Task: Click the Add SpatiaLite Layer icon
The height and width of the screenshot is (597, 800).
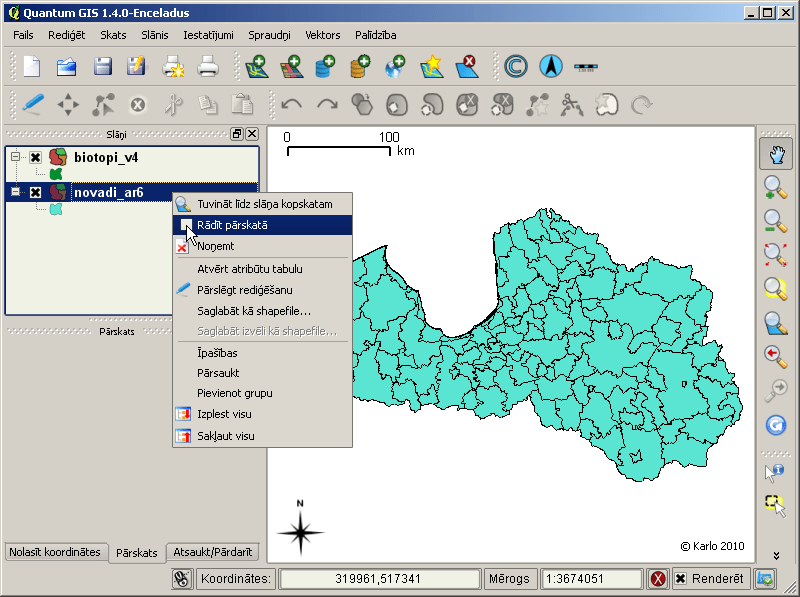Action: click(360, 67)
